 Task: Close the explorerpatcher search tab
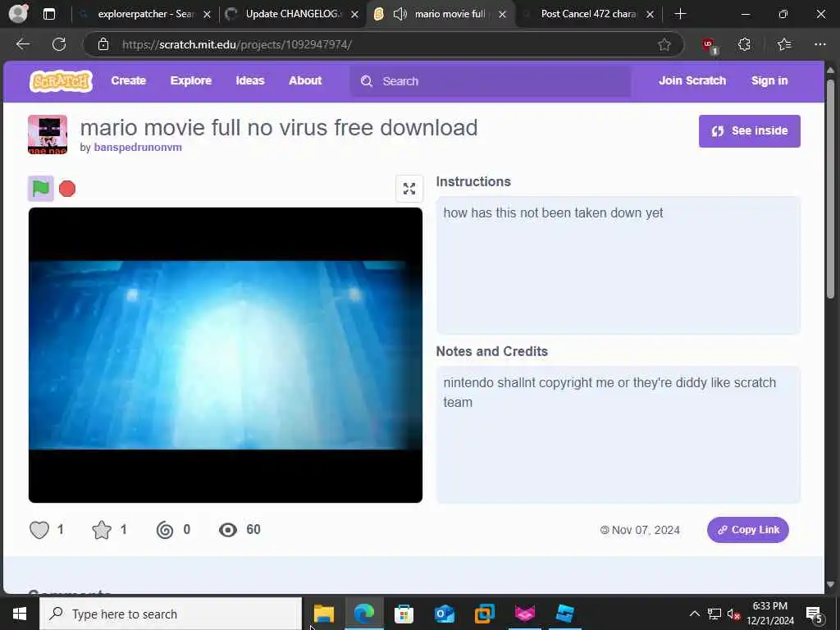coord(208,15)
